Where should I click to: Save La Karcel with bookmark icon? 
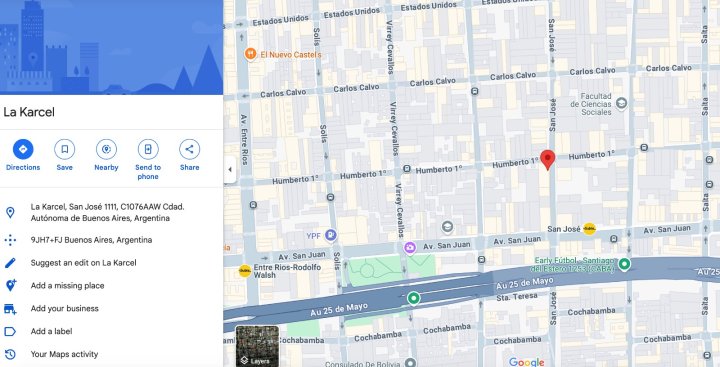coord(65,149)
